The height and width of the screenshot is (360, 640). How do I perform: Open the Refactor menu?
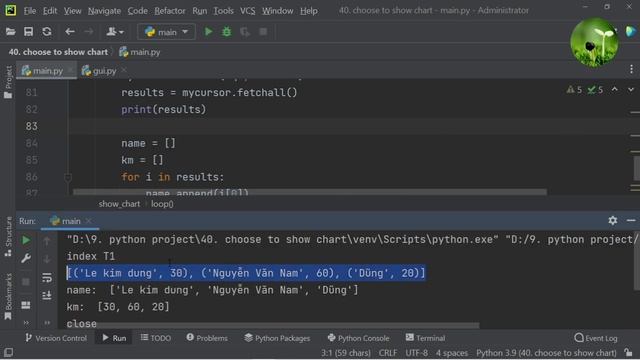point(170,11)
